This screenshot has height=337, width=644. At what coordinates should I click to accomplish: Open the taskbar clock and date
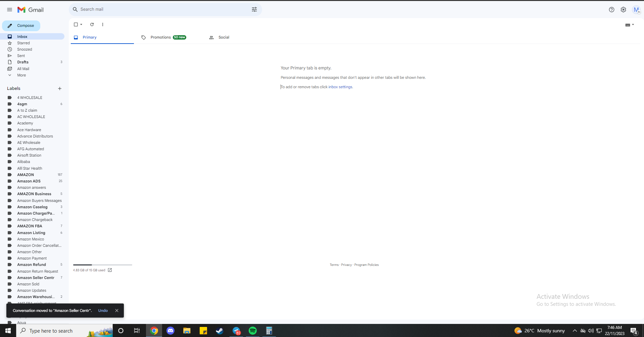615,331
